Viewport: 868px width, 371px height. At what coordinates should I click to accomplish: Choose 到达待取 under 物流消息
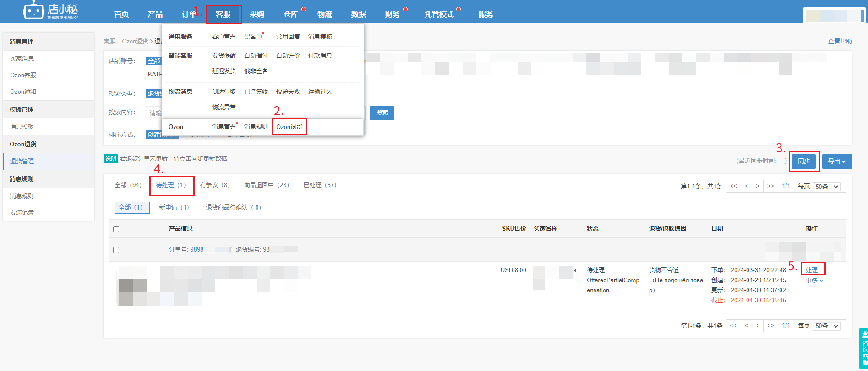coord(224,91)
